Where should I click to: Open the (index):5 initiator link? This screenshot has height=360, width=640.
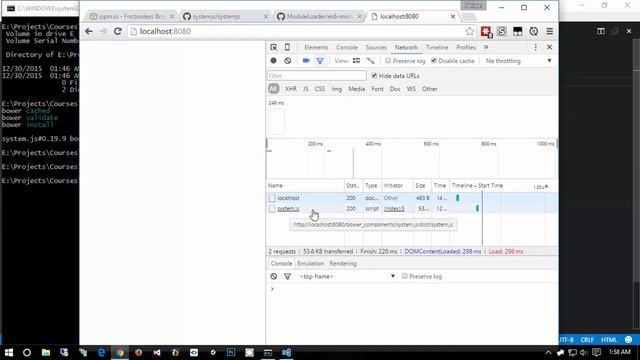point(394,209)
